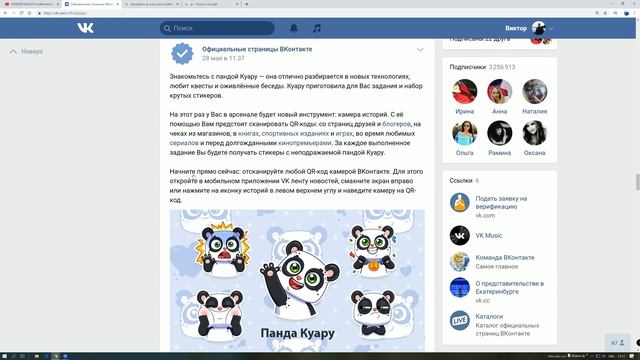640x360 pixels.
Task: Switch to the first browser tab
Action: (x=31, y=4)
